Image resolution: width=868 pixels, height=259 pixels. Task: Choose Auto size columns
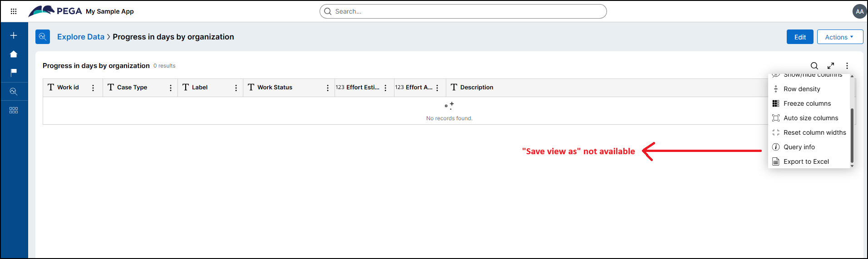(x=809, y=118)
